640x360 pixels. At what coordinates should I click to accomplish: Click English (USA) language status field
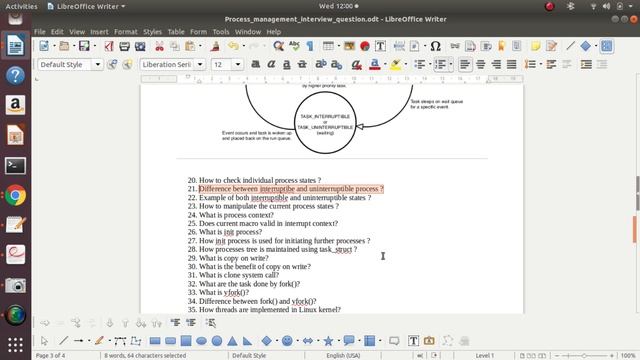[x=343, y=356]
